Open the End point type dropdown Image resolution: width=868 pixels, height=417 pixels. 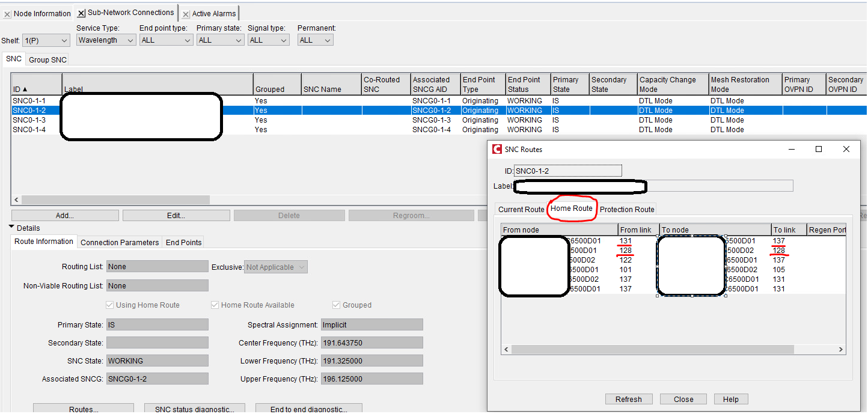click(166, 40)
